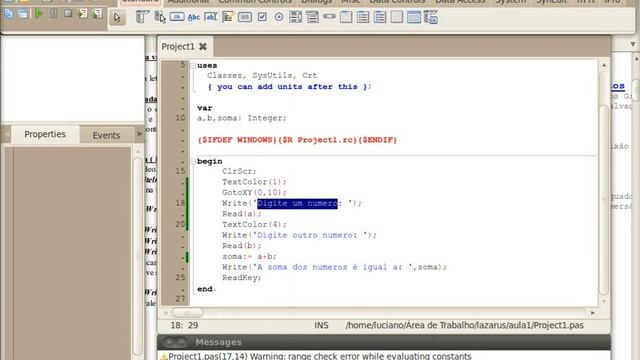This screenshot has width=640, height=360.
Task: Choose the TEdit component icon
Action: (x=211, y=17)
